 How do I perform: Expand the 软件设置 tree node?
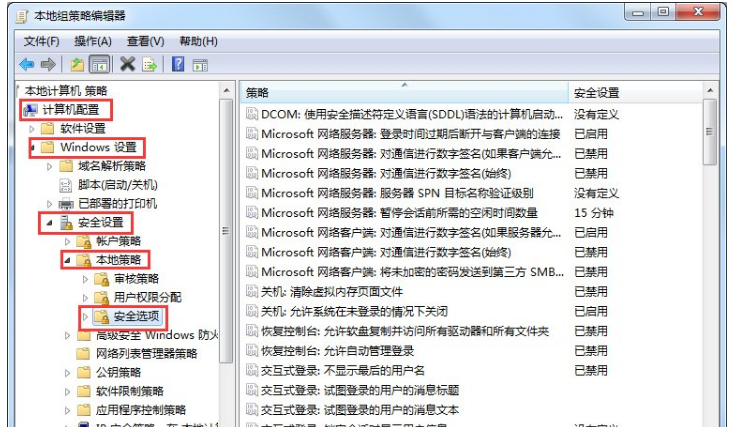[x=32, y=129]
